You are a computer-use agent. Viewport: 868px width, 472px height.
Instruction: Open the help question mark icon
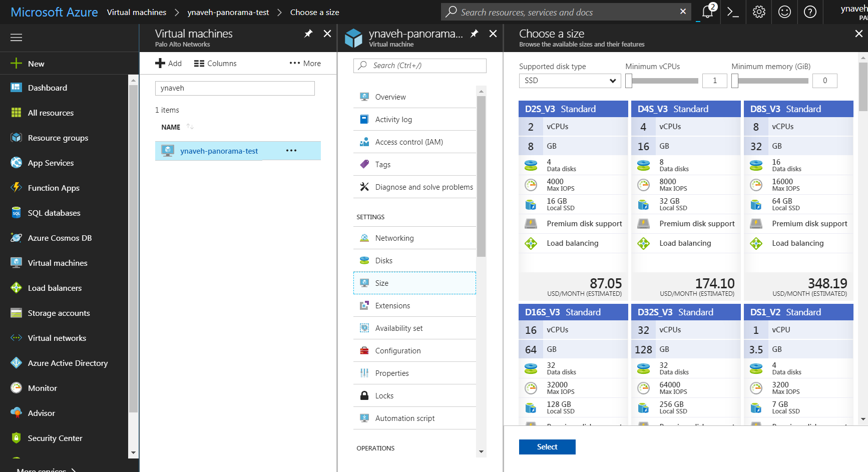pos(810,12)
